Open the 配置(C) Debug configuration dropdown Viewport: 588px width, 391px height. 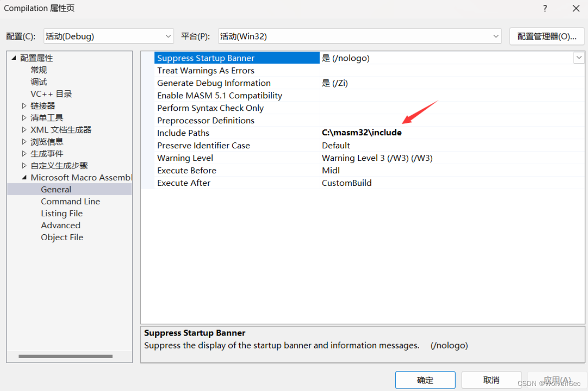[108, 36]
